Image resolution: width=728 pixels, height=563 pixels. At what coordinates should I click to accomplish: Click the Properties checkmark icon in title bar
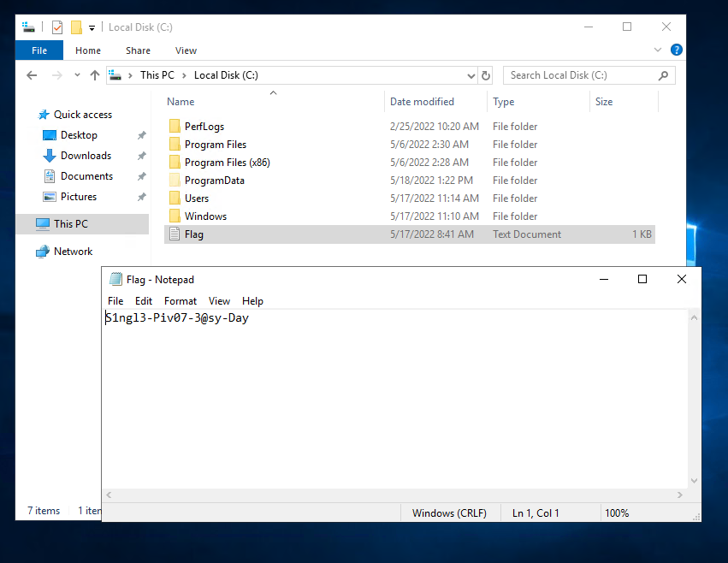pos(57,27)
